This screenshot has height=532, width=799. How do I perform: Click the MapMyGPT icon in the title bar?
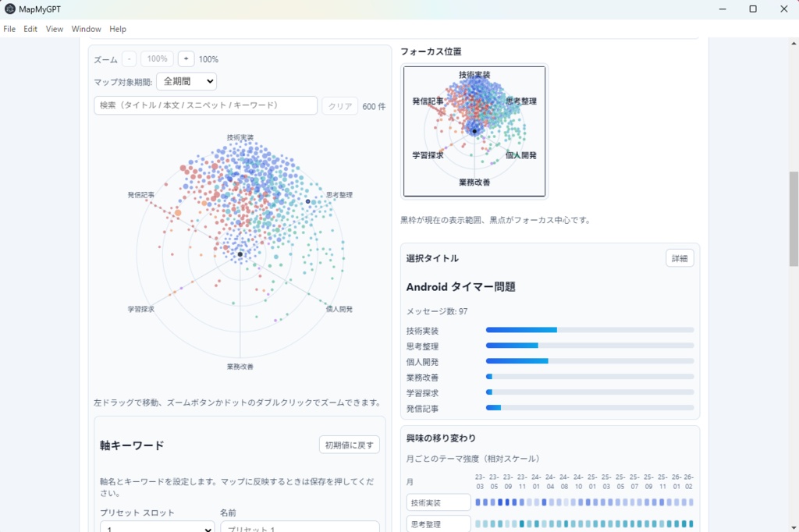pos(9,9)
